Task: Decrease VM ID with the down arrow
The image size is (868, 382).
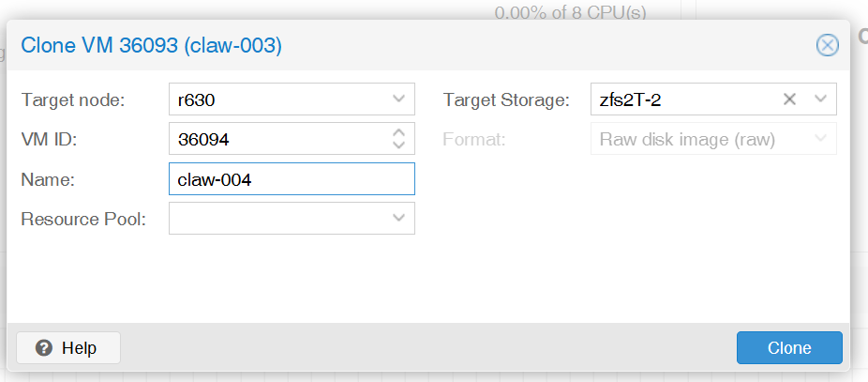Action: click(x=398, y=146)
